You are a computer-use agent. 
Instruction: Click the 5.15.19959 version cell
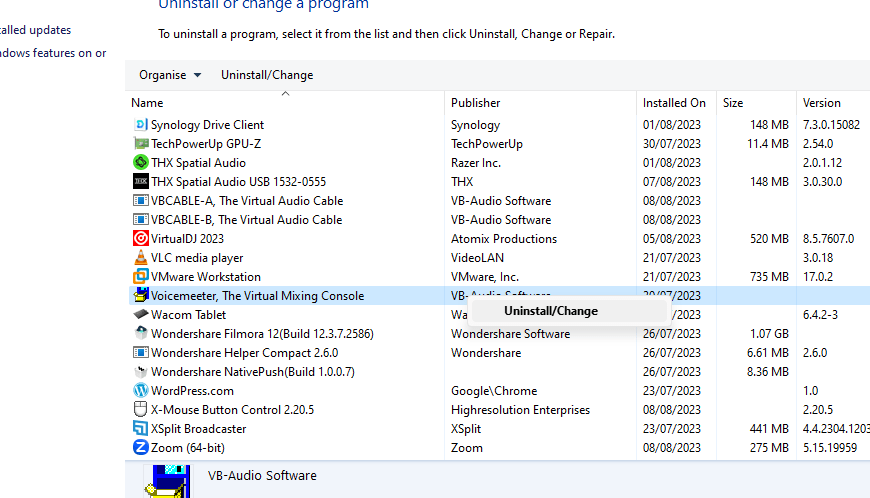pyautogui.click(x=829, y=448)
